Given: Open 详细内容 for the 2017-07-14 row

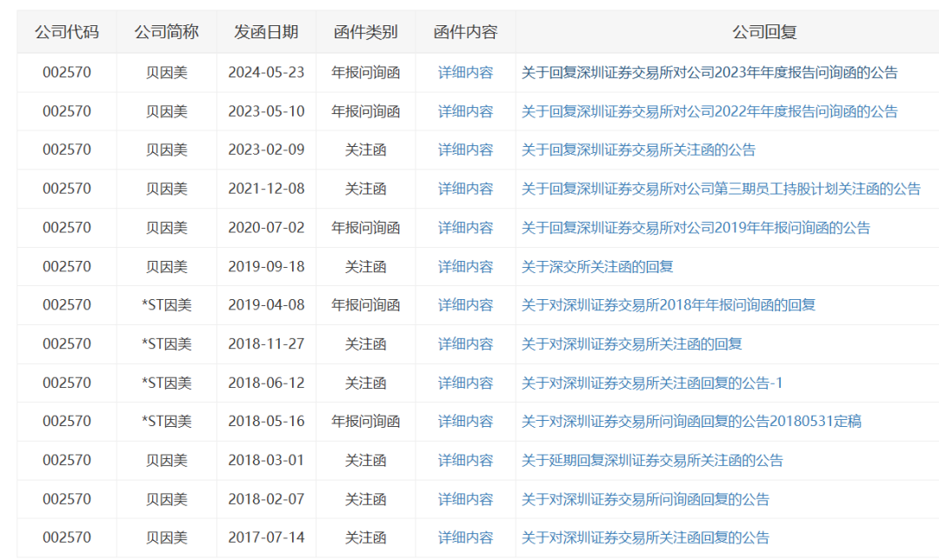Looking at the screenshot, I should [x=465, y=537].
